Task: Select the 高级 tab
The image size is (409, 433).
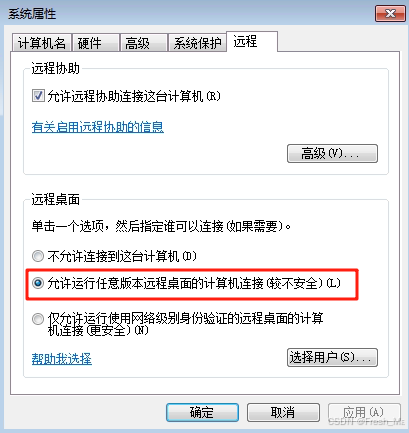Action: [143, 43]
